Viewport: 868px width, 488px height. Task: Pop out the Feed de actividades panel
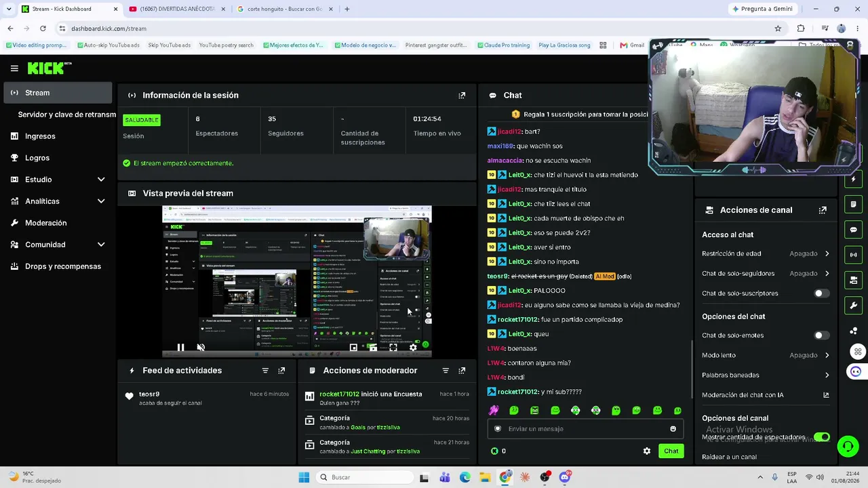[x=281, y=371]
